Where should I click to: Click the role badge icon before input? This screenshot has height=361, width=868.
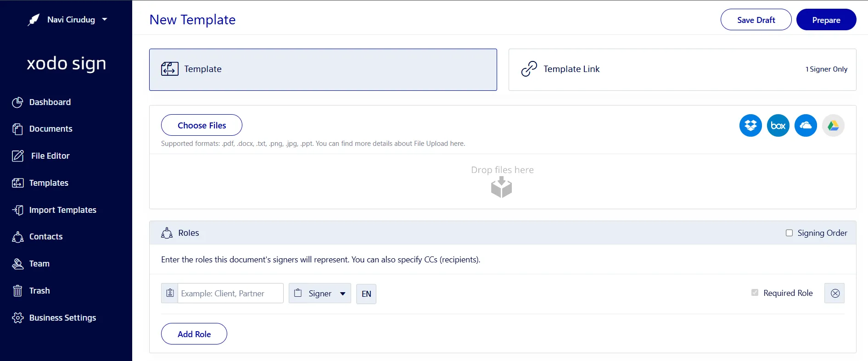170,293
